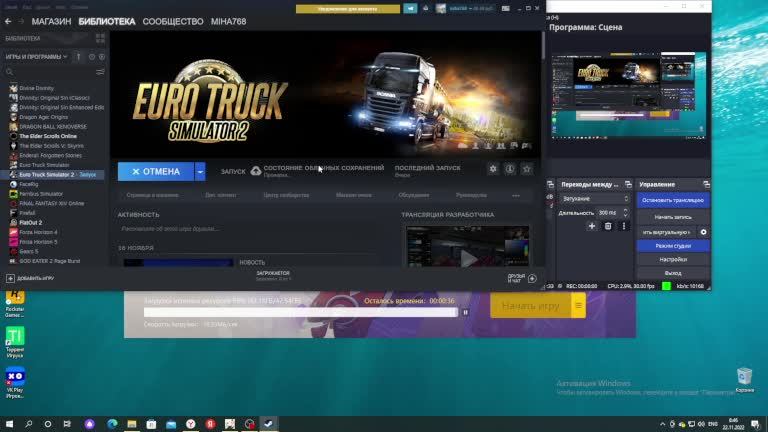This screenshot has height=432, width=768.
Task: Open Steam notifications bell icon
Action: (425, 8)
